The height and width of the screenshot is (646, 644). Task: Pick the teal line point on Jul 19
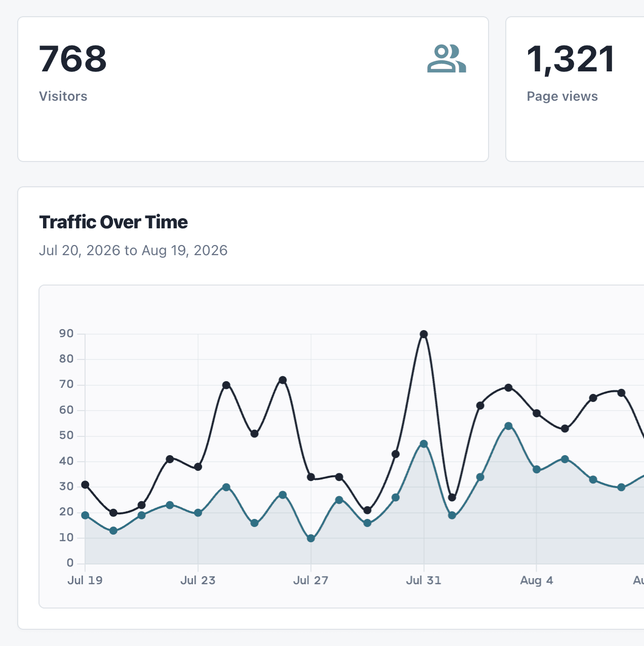coord(85,515)
